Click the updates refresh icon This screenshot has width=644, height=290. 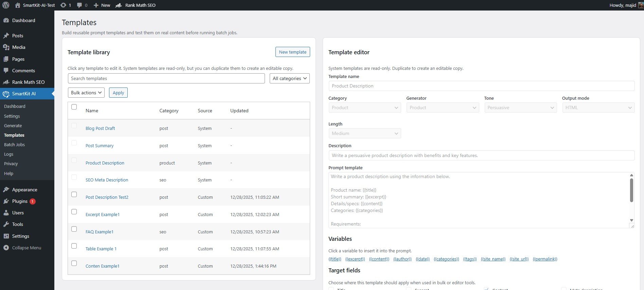(63, 5)
